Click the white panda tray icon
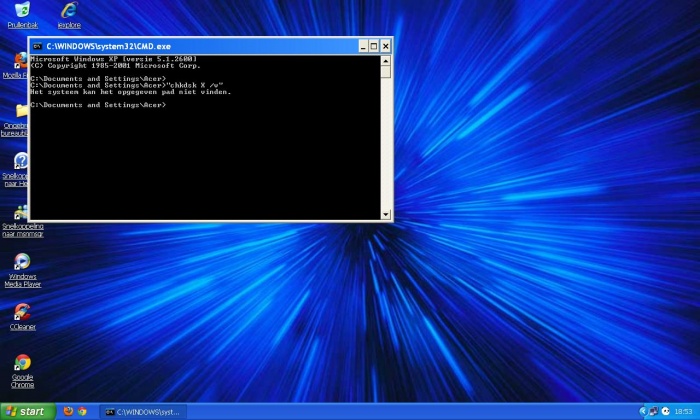The image size is (700, 420). pyautogui.click(x=665, y=411)
